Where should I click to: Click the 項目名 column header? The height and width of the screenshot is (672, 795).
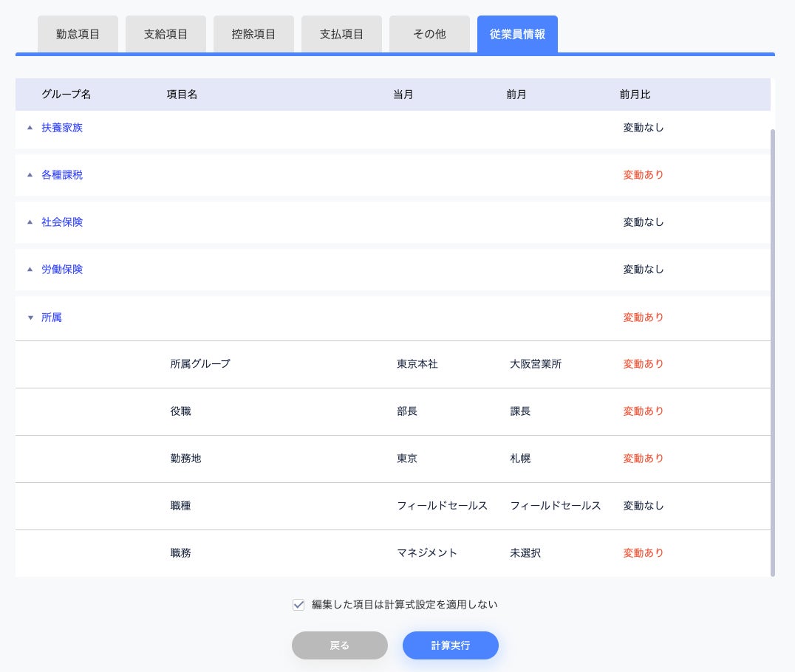point(182,95)
